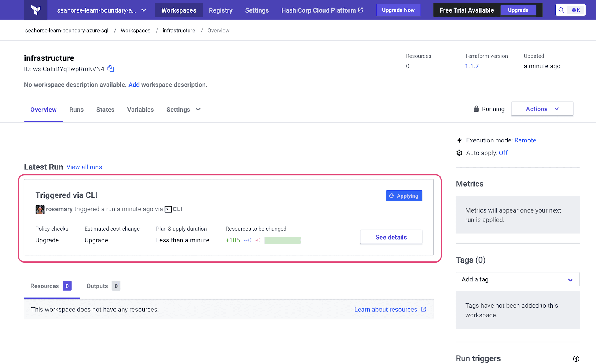The width and height of the screenshot is (596, 364).
Task: Switch to the Runs tab
Action: pyautogui.click(x=76, y=110)
